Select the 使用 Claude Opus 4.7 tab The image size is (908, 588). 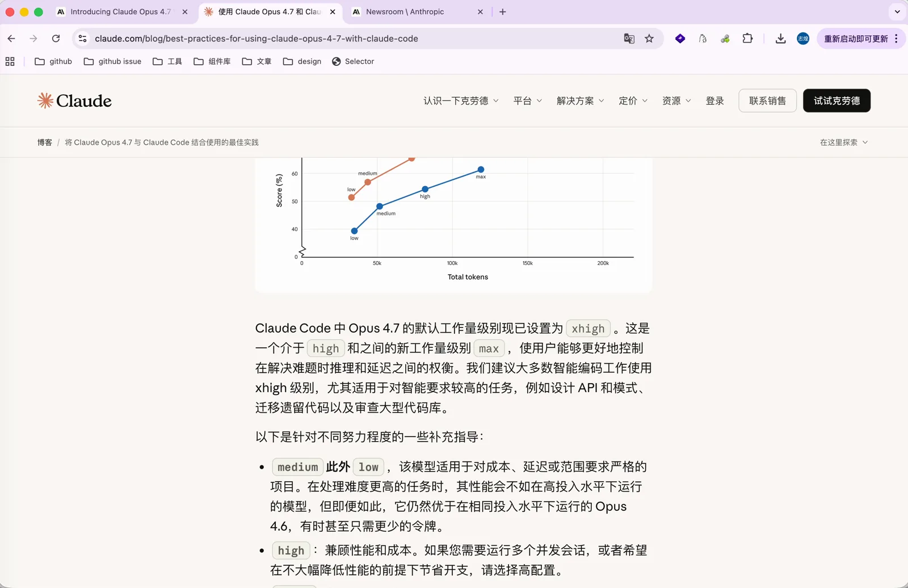click(x=270, y=11)
